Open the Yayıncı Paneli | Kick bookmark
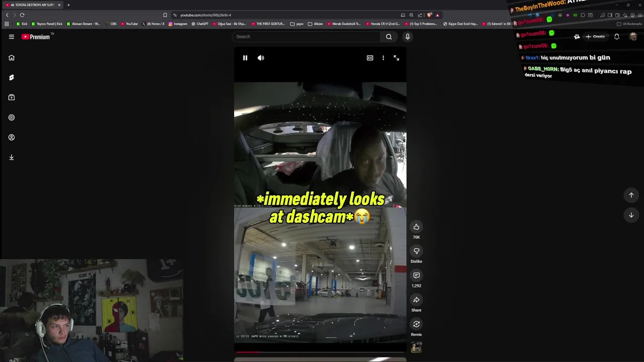Screen dimensions: 644x362 47,24
